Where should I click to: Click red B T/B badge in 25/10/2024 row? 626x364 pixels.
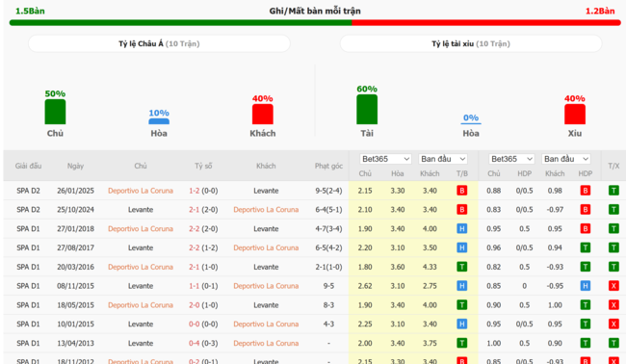tap(462, 210)
